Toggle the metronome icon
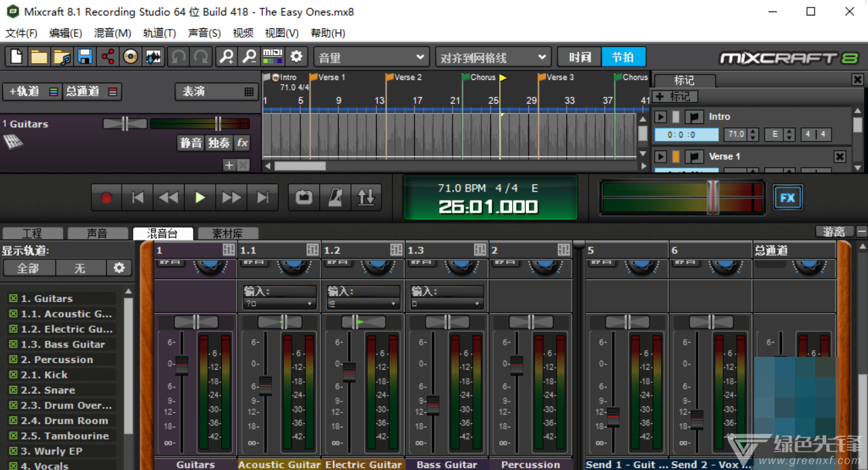The width and height of the screenshot is (868, 470). (x=335, y=198)
